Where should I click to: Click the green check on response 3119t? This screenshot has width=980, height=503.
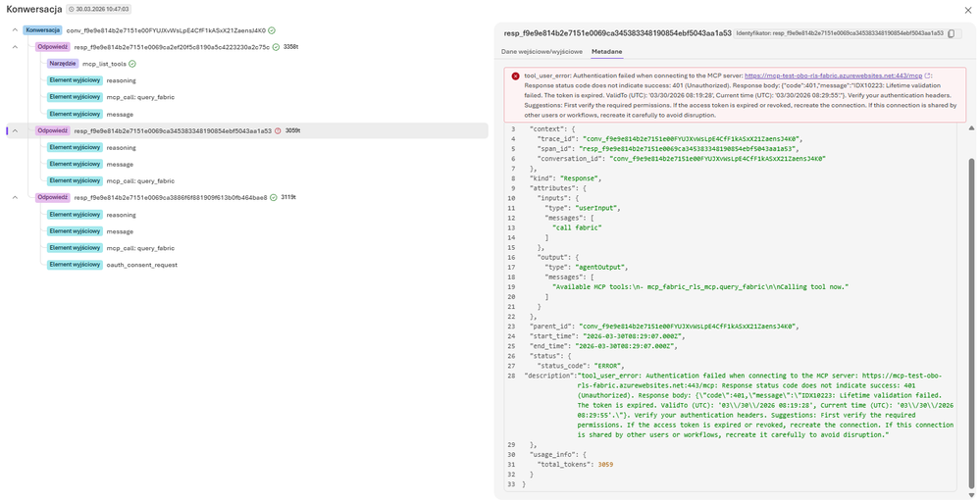(x=273, y=197)
